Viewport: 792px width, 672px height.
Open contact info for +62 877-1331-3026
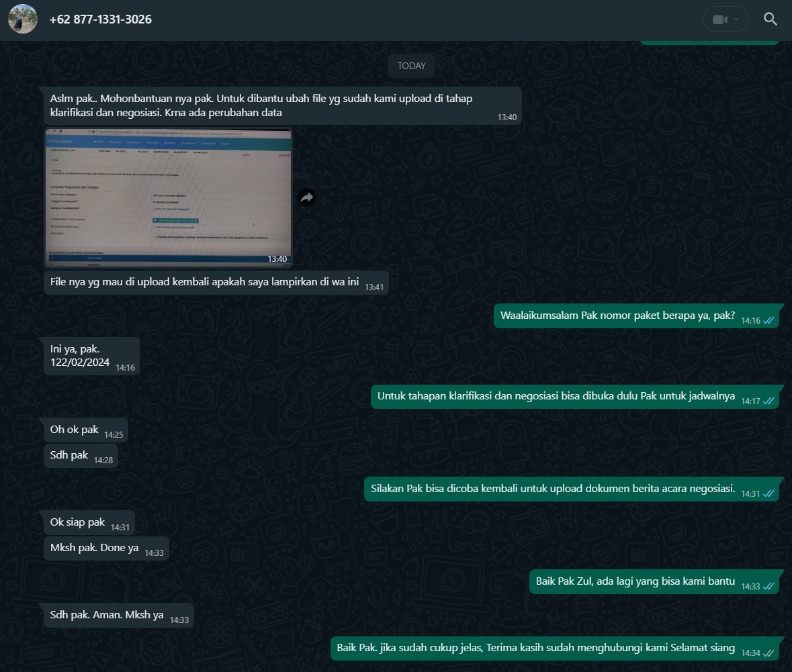pyautogui.click(x=101, y=19)
